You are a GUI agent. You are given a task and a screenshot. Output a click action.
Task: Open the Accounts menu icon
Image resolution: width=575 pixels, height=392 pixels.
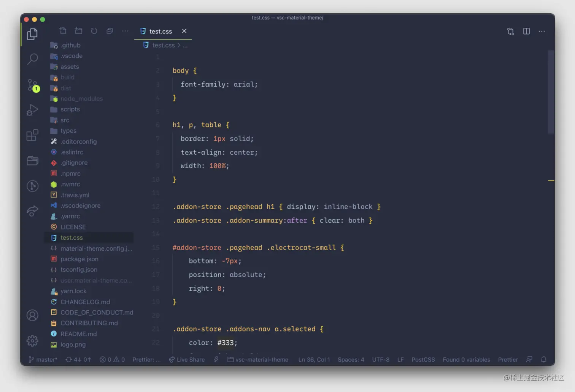click(32, 315)
